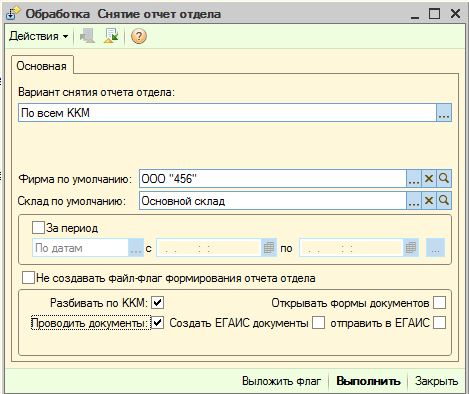Viewport: 469px width, 394px height.
Task: Clear the Фирма по умолчанию field
Action: pos(429,179)
